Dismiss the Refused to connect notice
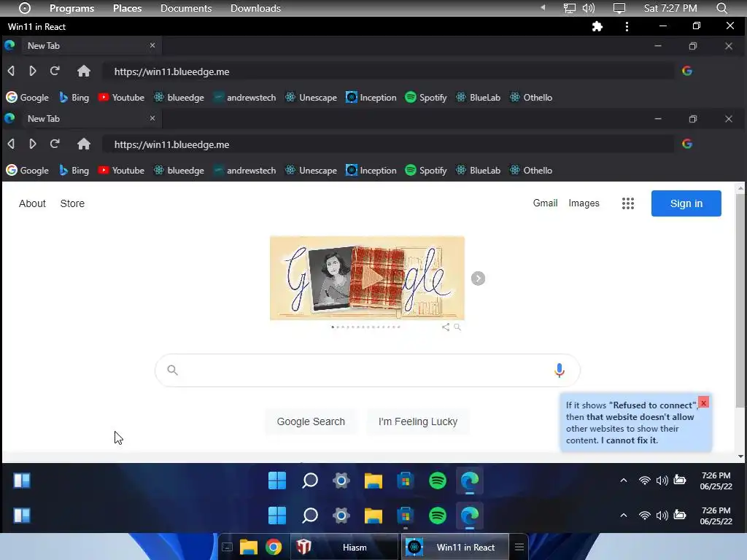Viewport: 747px width, 560px height. [703, 402]
